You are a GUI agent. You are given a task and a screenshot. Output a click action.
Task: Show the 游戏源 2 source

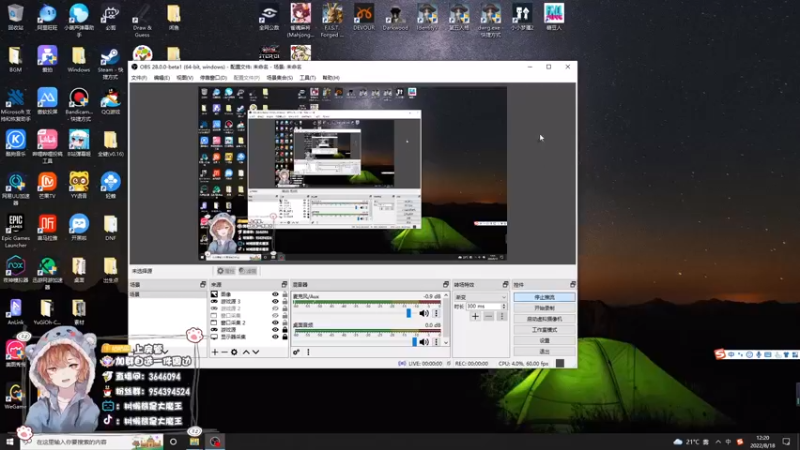[276, 309]
